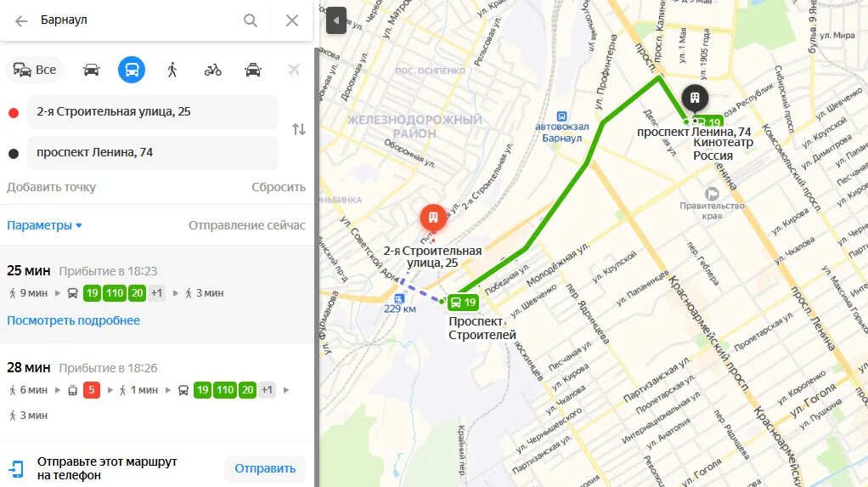Swap start and destination points
This screenshot has height=487, width=868.
[x=299, y=129]
